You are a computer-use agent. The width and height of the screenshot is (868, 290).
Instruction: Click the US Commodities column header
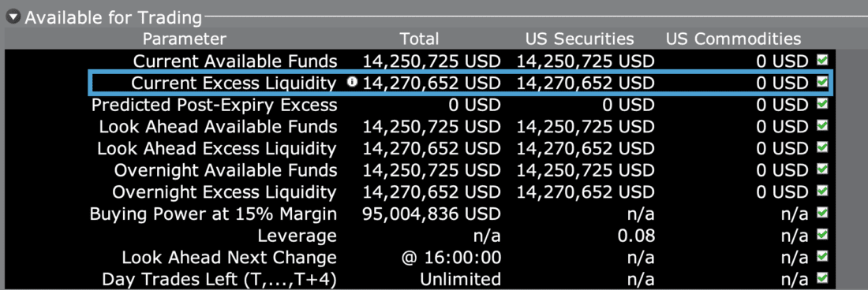(x=734, y=39)
